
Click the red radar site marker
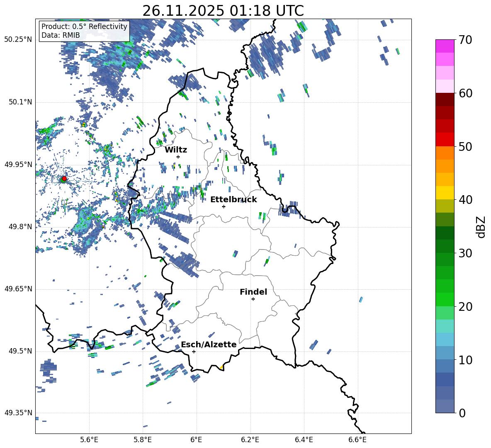coord(64,179)
